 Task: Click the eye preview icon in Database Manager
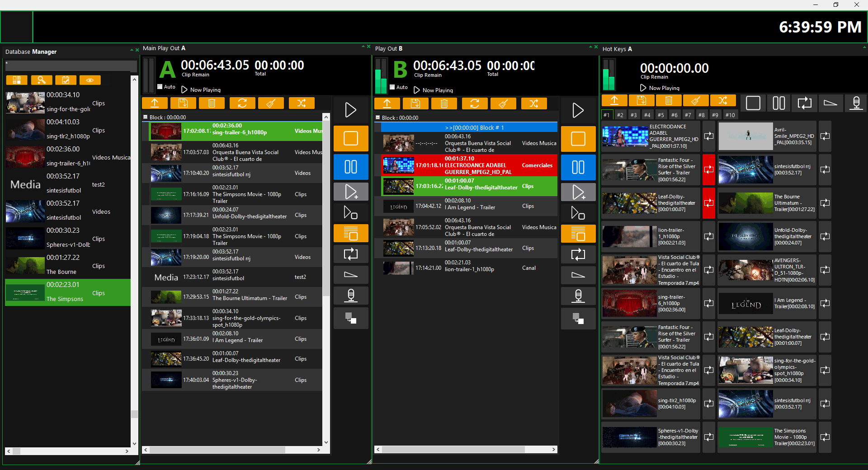pos(90,80)
